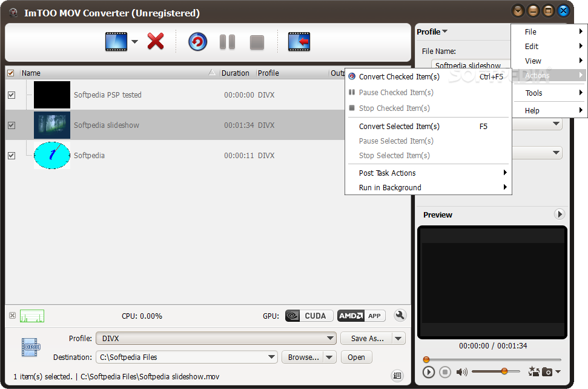Viewport: 588px width, 389px height.
Task: Expand the Preview panel arrow button
Action: 560,214
